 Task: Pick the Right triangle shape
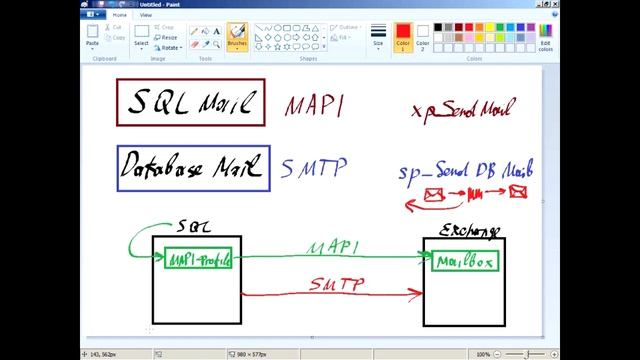[x=258, y=38]
